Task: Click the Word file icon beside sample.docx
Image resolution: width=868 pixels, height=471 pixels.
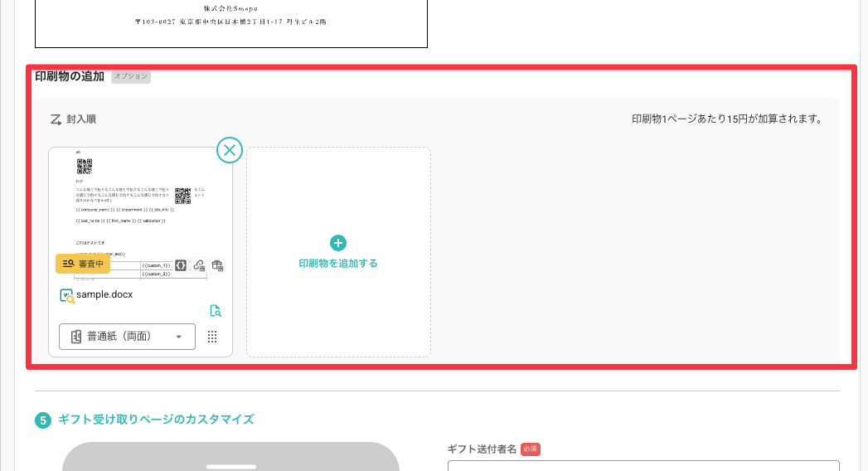Action: pos(67,295)
